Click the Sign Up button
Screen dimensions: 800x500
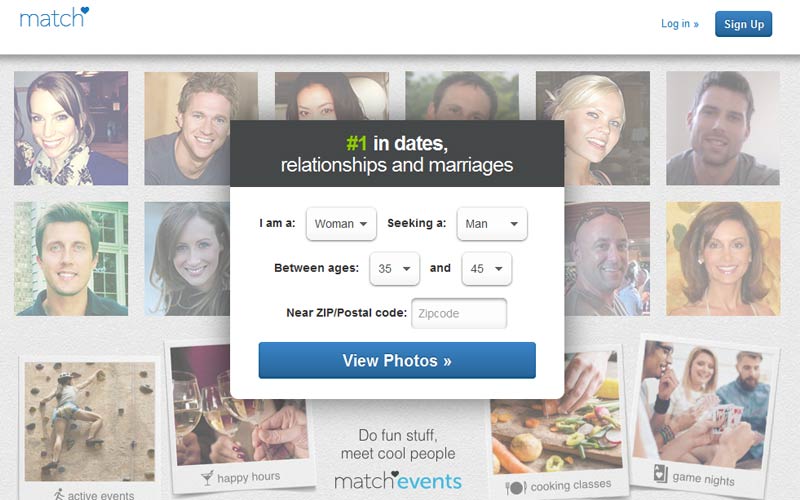743,24
